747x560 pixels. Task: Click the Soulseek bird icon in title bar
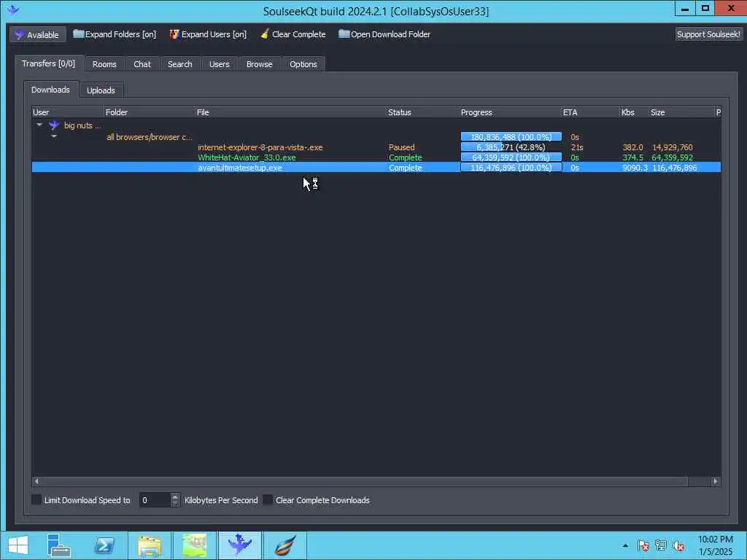point(13,9)
